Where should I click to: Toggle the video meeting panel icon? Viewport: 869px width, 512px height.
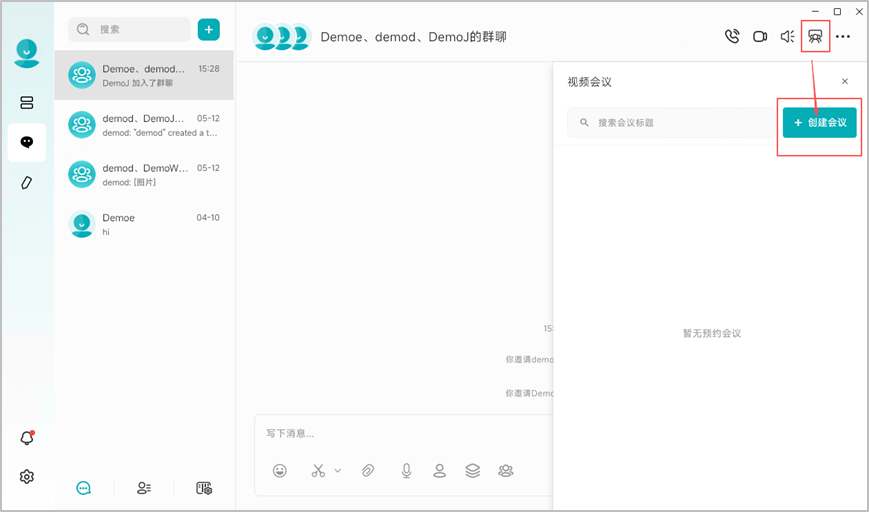tap(815, 37)
